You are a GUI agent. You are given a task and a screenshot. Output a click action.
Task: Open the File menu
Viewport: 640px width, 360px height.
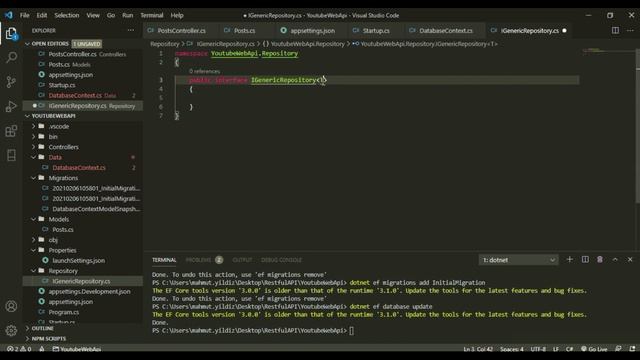(24, 15)
